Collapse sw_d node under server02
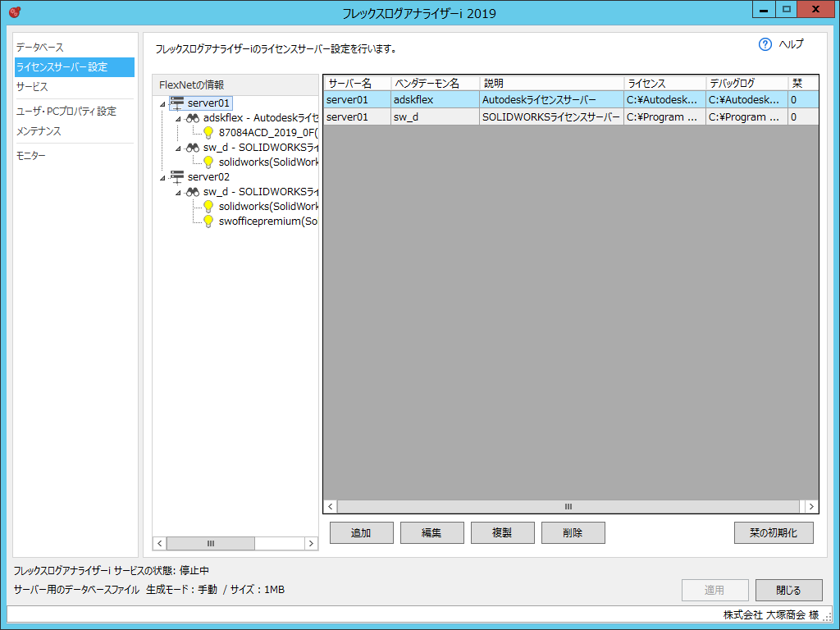Image resolution: width=840 pixels, height=630 pixels. click(178, 192)
